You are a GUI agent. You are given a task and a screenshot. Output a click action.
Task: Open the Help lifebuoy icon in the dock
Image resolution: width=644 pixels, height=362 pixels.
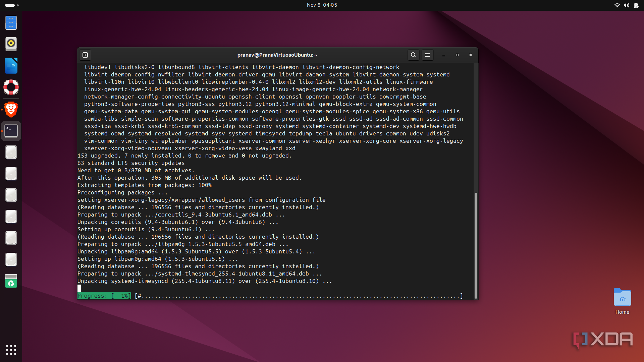tap(11, 87)
